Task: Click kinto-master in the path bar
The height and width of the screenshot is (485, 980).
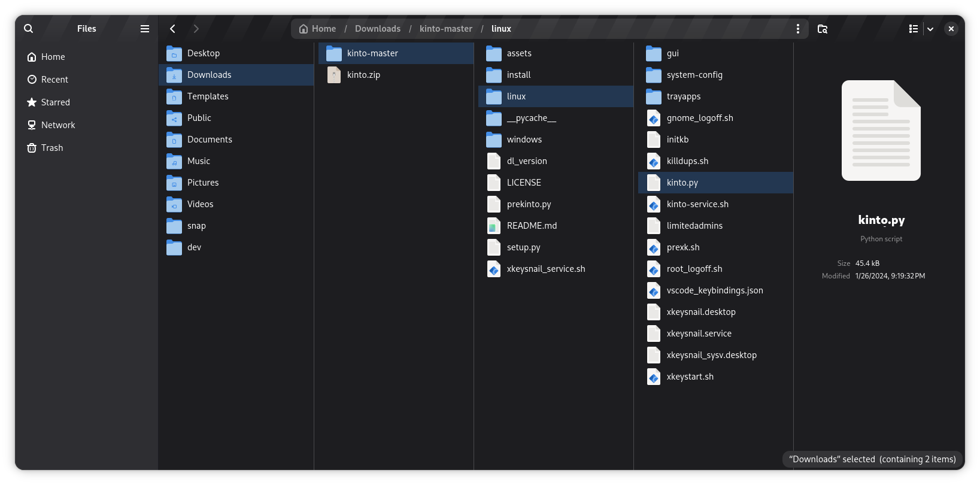Action: (446, 29)
